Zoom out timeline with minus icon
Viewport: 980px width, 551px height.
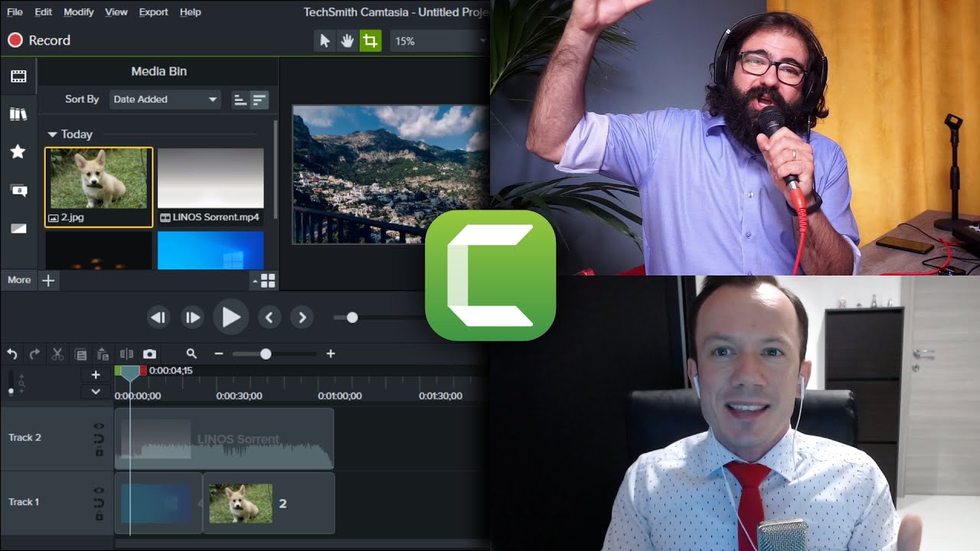218,354
